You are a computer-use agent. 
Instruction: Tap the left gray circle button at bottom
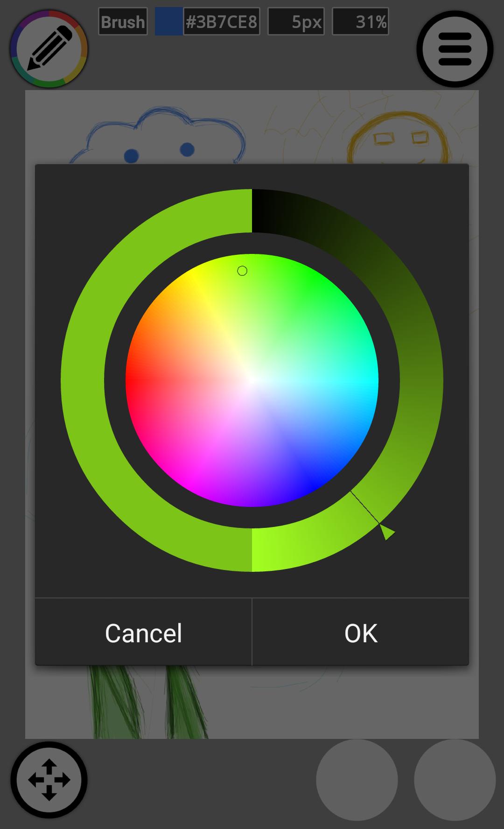point(357,780)
